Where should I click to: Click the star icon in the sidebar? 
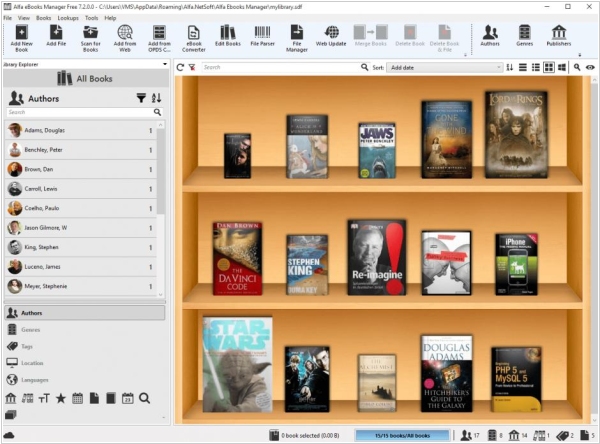60,398
